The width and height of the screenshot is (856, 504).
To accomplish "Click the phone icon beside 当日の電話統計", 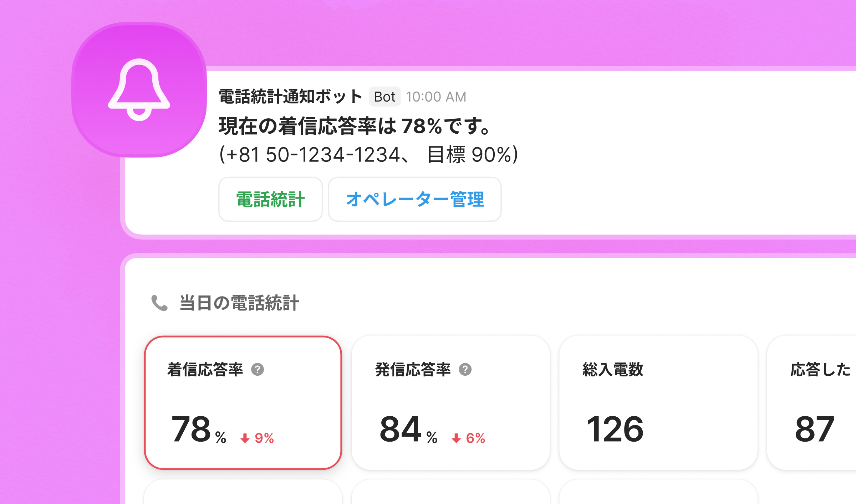I will [159, 303].
